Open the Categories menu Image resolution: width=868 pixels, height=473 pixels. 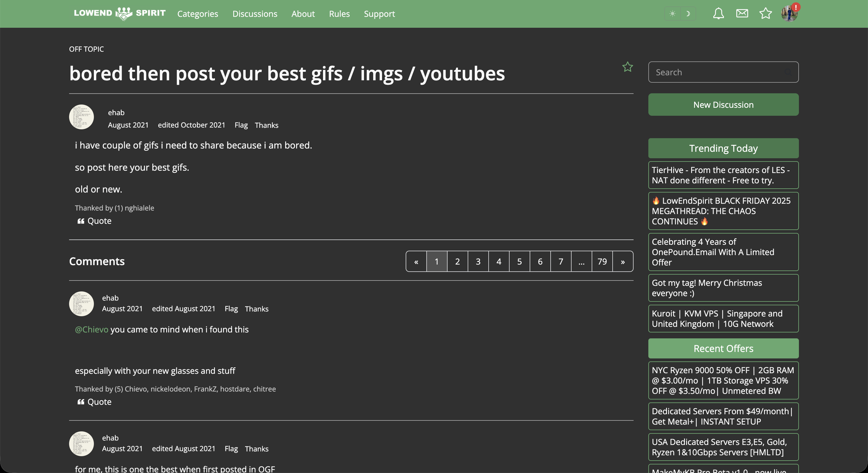tap(198, 14)
